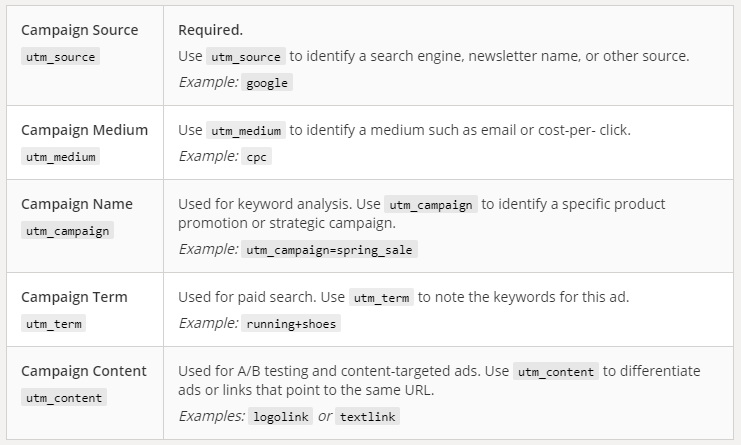Image resolution: width=741 pixels, height=445 pixels.
Task: Click the "cpc" example code snippet
Action: pyautogui.click(x=257, y=157)
